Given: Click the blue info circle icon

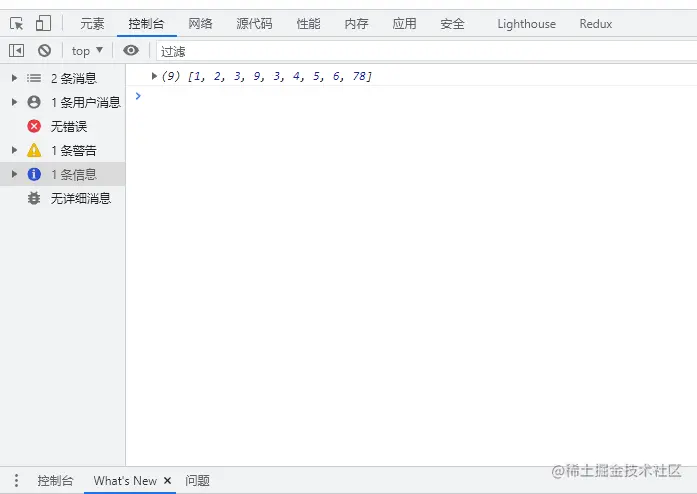Looking at the screenshot, I should [34, 174].
